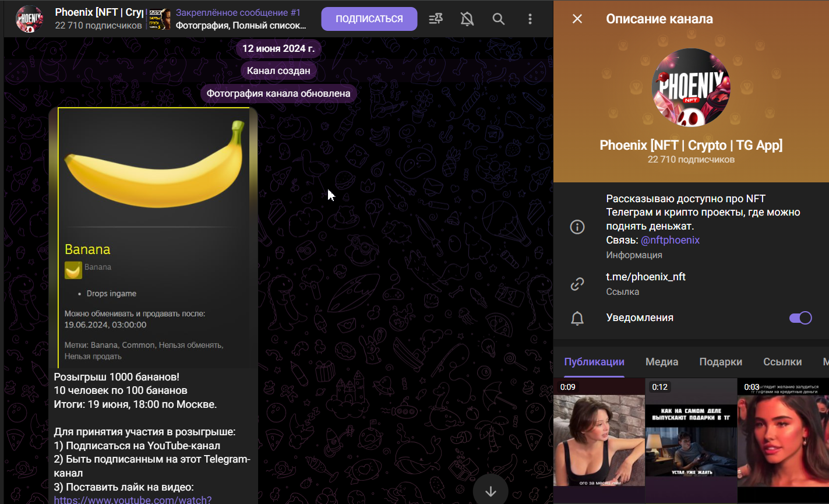Close the channel description panel

click(577, 19)
